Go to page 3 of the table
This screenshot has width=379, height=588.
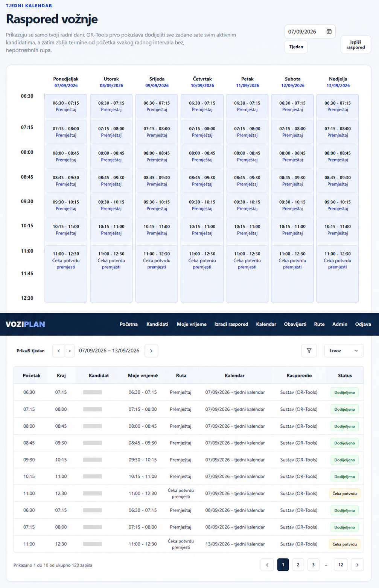click(313, 565)
